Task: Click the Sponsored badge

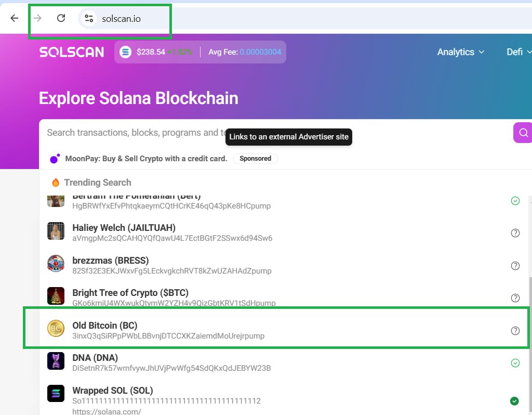Action: (255, 159)
